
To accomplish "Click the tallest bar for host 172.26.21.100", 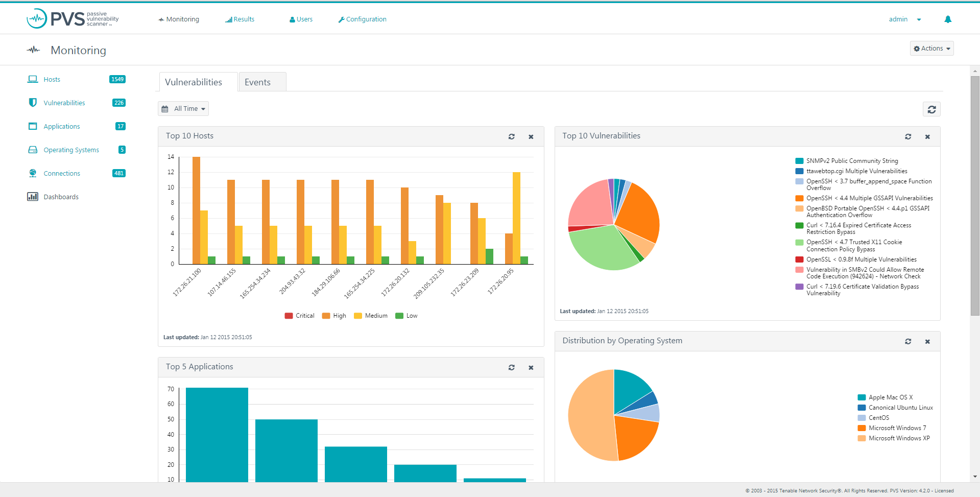I will (x=196, y=210).
